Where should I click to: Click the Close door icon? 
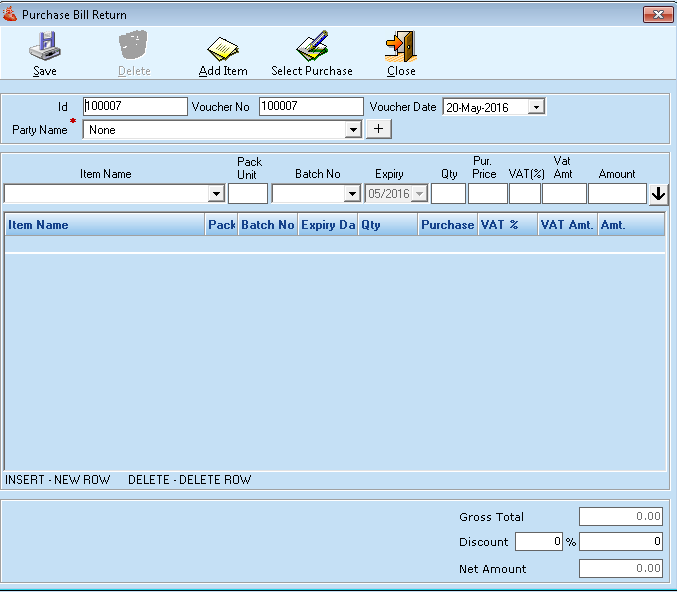(x=401, y=47)
